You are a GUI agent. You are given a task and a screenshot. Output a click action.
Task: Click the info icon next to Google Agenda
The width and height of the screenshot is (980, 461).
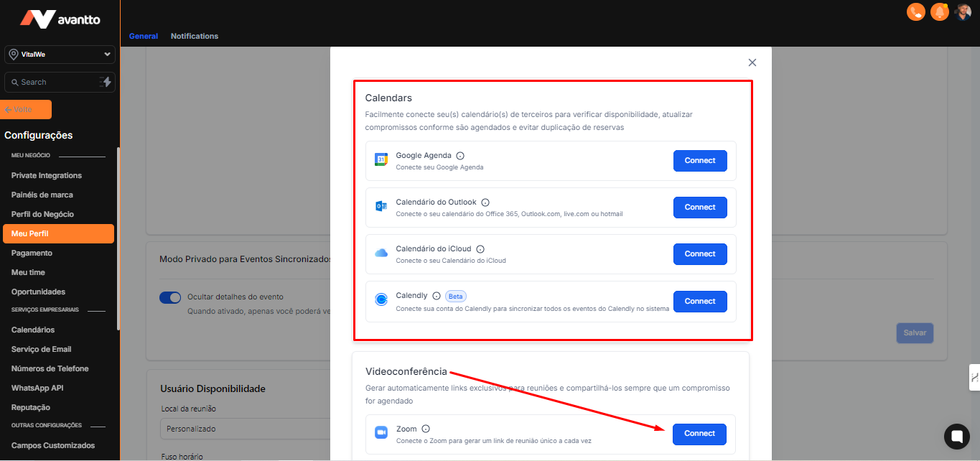point(460,156)
